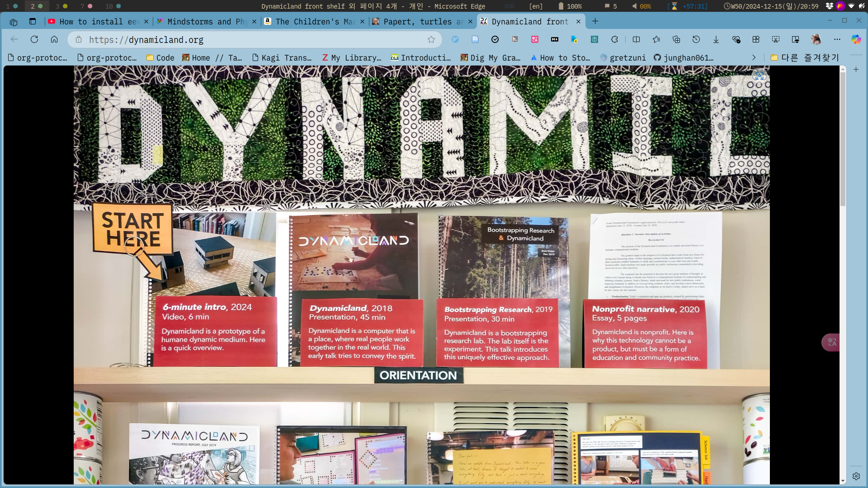Screen dimensions: 868x488
Task: Open 'junghan061…' GitHub bookmark
Action: (684, 57)
